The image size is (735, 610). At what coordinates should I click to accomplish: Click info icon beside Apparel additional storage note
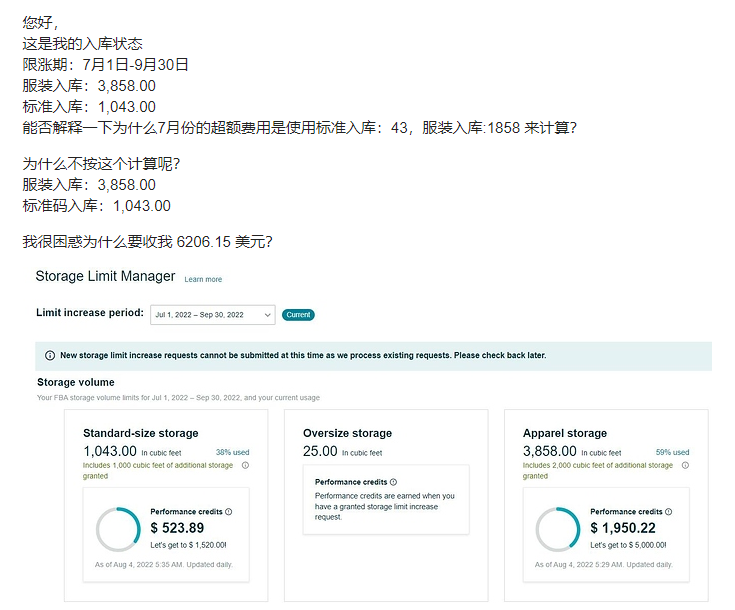pyautogui.click(x=685, y=465)
